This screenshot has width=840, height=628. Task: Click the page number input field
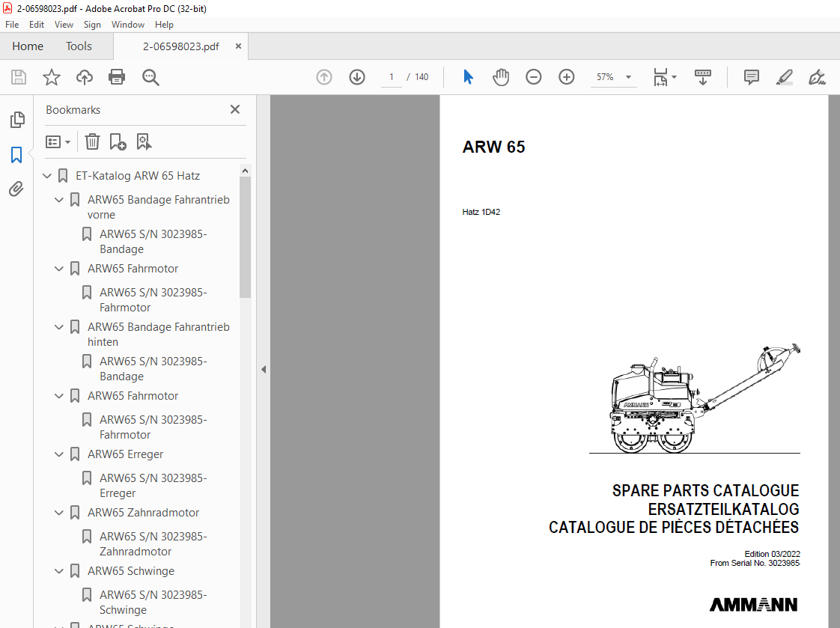[392, 77]
